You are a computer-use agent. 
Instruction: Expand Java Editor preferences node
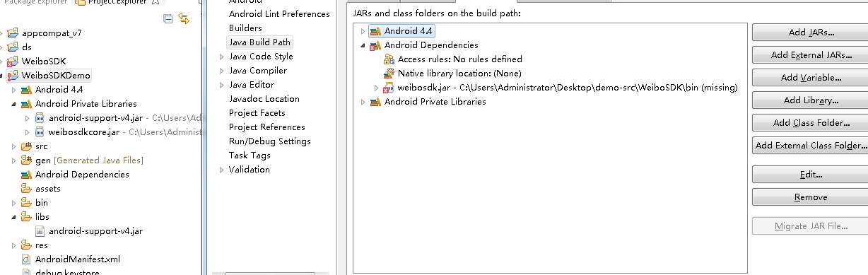pyautogui.click(x=222, y=85)
